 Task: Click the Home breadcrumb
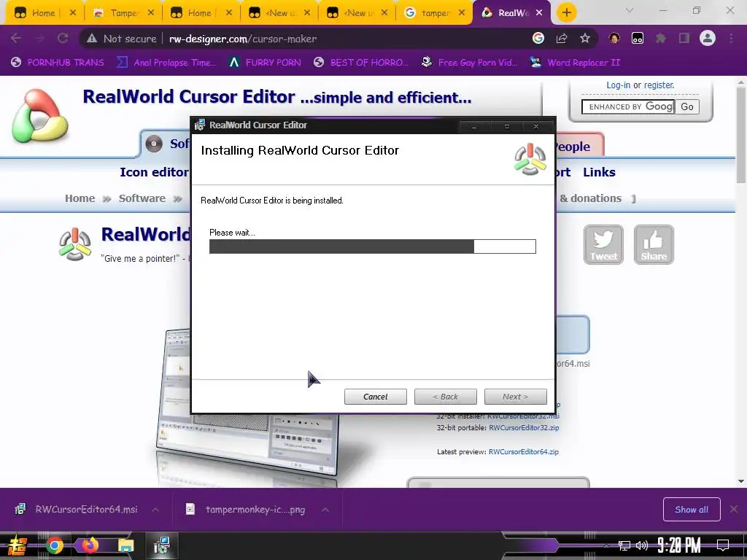click(80, 198)
